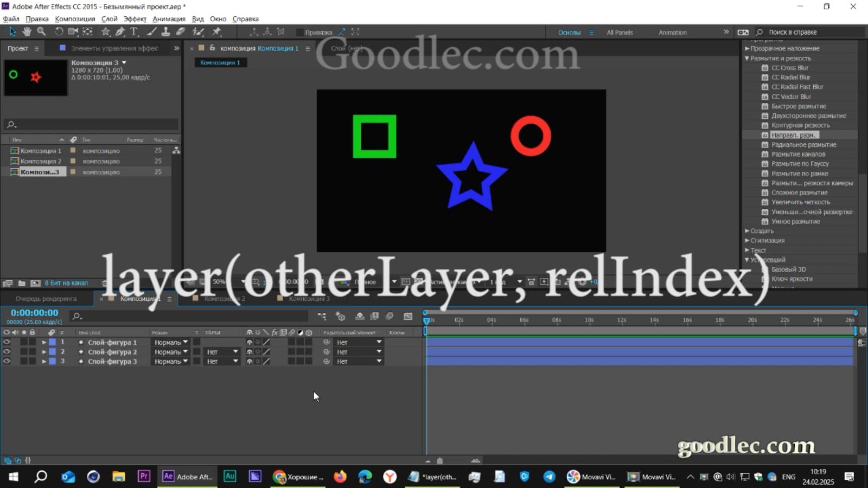Click project flowchart icon next to Композиция 1
This screenshot has height=488, width=868.
coord(176,151)
